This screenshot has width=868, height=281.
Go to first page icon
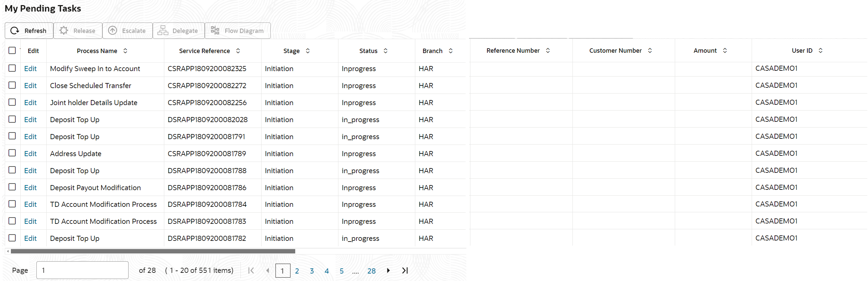coord(251,270)
